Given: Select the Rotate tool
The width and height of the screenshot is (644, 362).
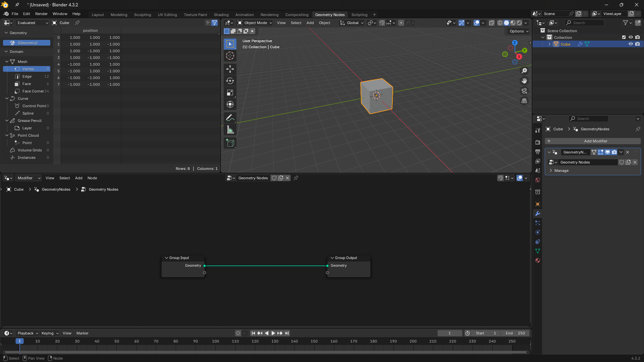Looking at the screenshot, I should (230, 81).
